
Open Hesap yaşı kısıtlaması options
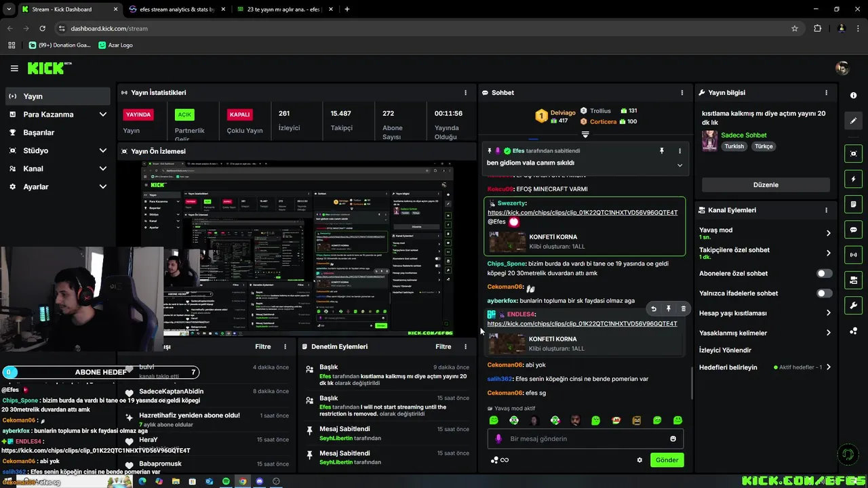point(828,313)
